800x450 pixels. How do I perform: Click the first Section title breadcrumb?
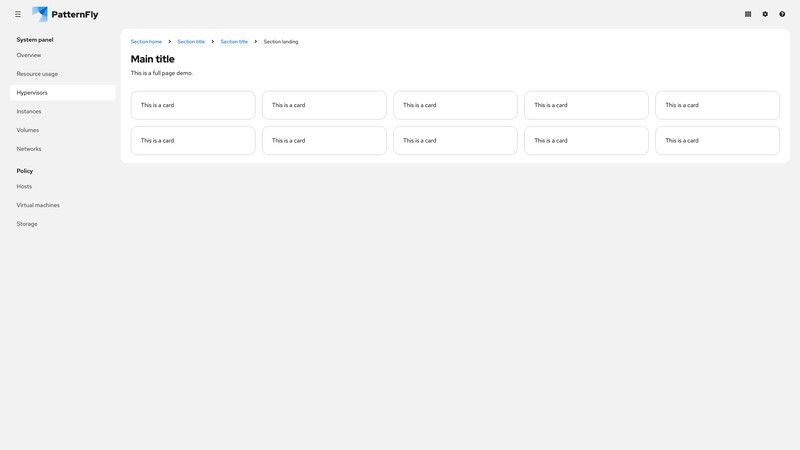point(191,42)
